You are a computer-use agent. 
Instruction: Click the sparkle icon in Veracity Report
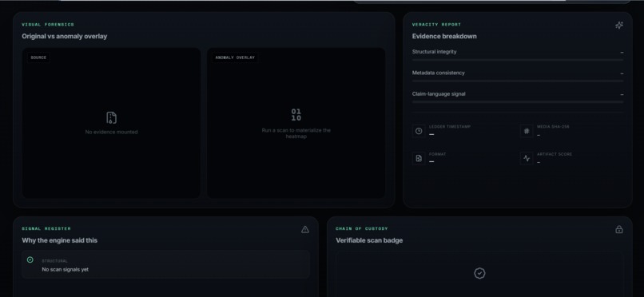(x=619, y=26)
